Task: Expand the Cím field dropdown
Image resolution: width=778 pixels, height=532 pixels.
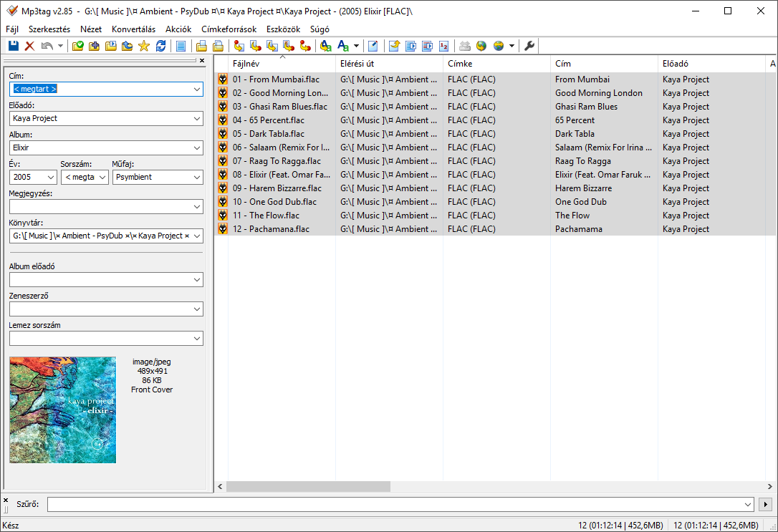Action: click(x=196, y=90)
